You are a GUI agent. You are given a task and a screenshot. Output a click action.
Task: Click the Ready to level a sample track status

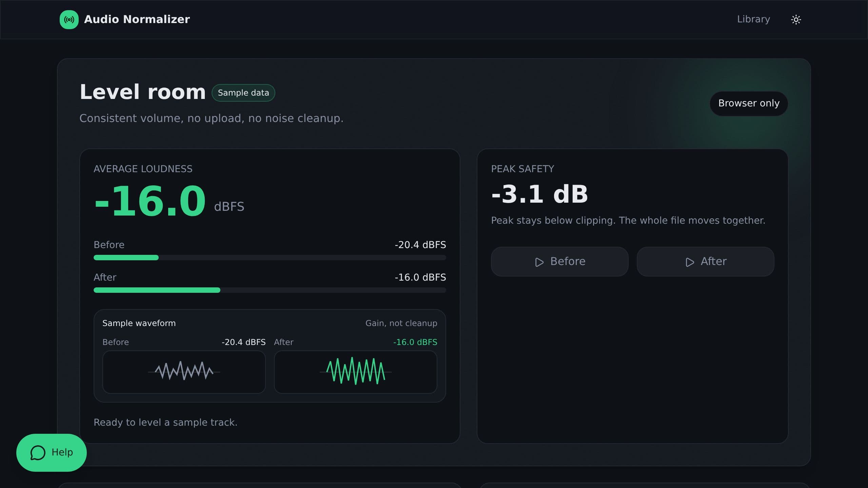165,422
